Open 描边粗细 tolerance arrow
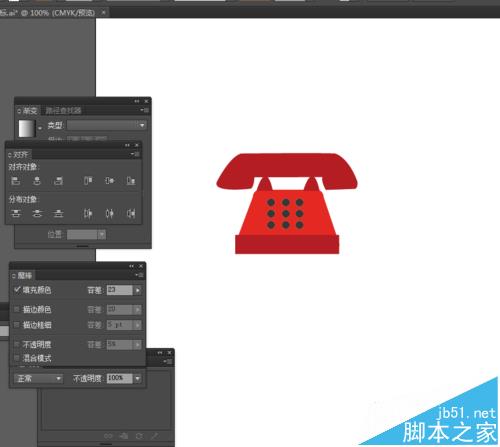This screenshot has width=500, height=447. [137, 325]
